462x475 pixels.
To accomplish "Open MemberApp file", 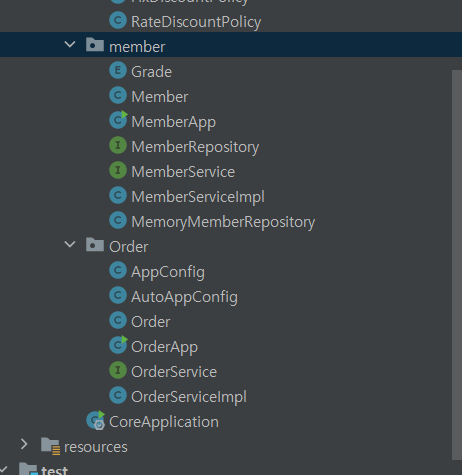I will [x=173, y=122].
